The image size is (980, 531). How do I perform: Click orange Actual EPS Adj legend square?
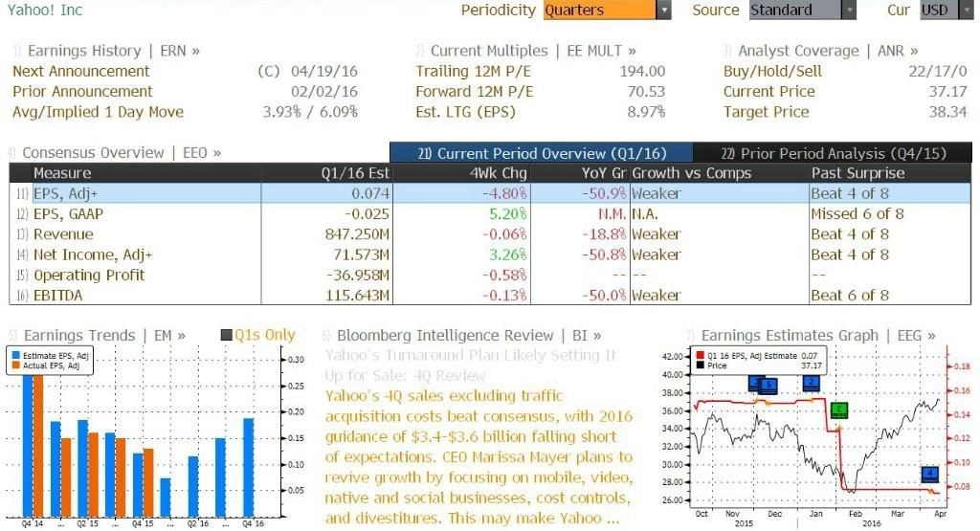[x=16, y=365]
